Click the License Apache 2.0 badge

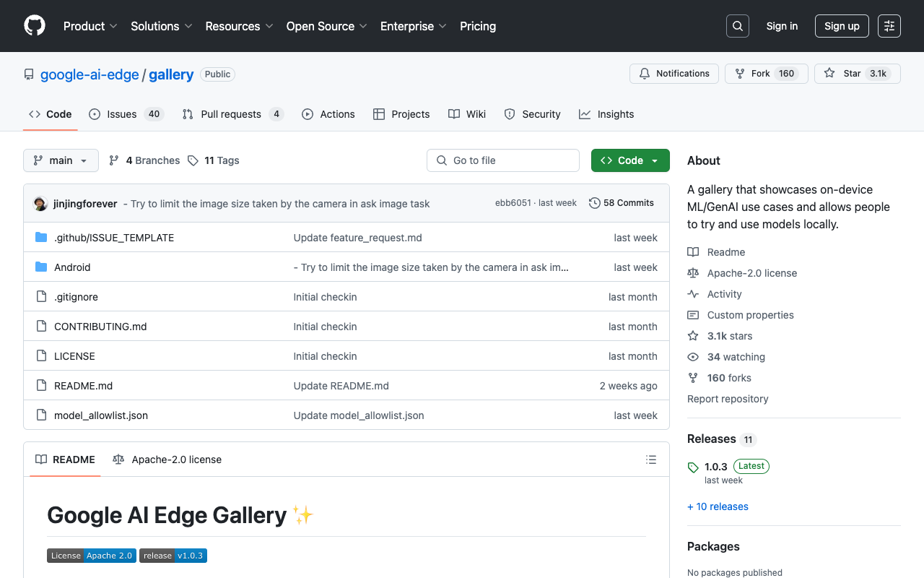tap(92, 556)
